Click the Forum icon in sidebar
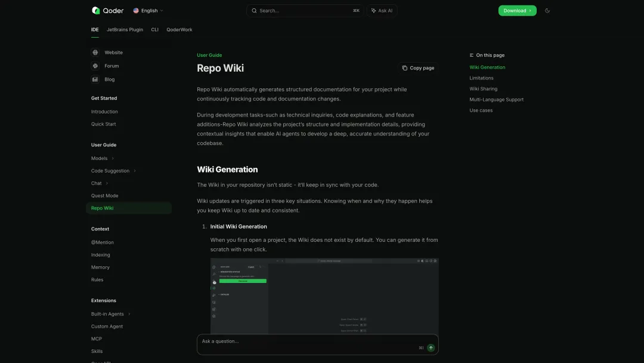This screenshot has width=644, height=363. click(95, 66)
